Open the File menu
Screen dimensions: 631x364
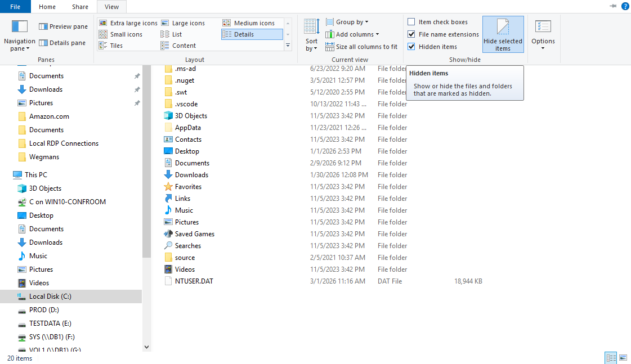point(15,7)
